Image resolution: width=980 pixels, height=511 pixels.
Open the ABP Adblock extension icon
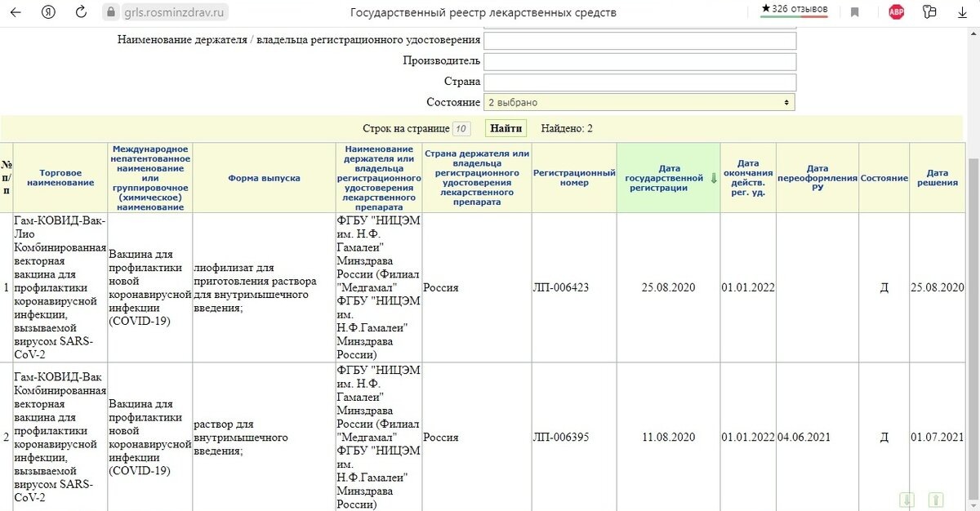(x=897, y=12)
